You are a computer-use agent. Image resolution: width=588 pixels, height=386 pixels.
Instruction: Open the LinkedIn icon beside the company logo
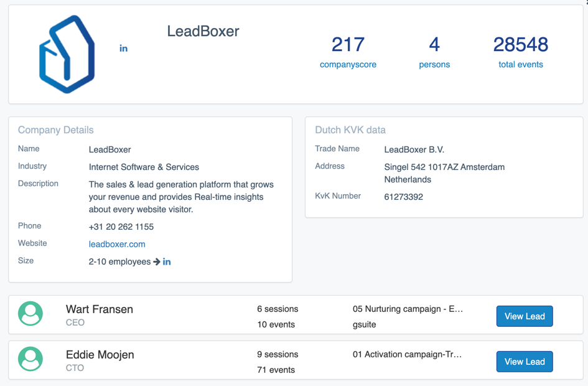tap(123, 49)
